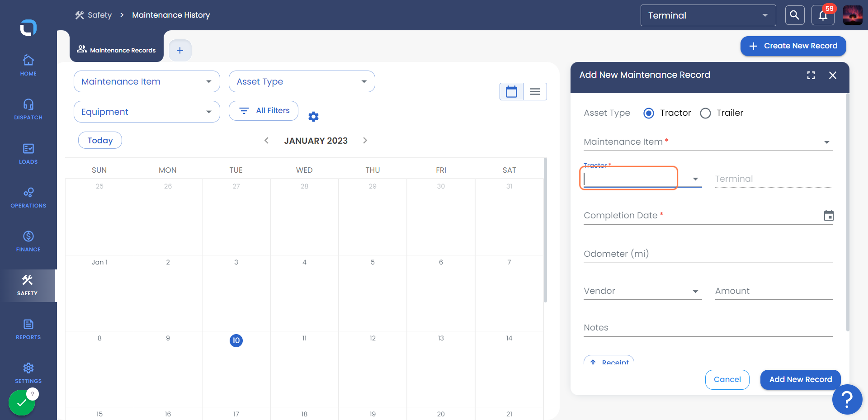Select Maintenance Records tab
The width and height of the screenshot is (868, 420).
(117, 50)
